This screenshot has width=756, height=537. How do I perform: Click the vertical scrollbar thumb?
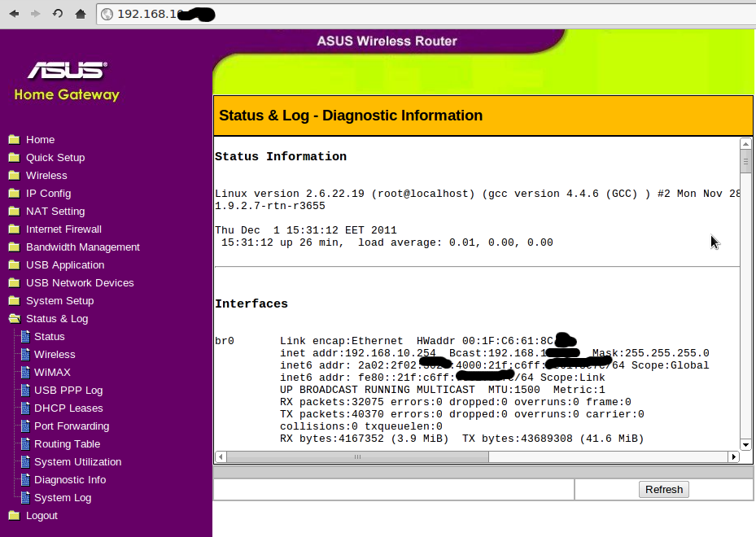[745, 161]
